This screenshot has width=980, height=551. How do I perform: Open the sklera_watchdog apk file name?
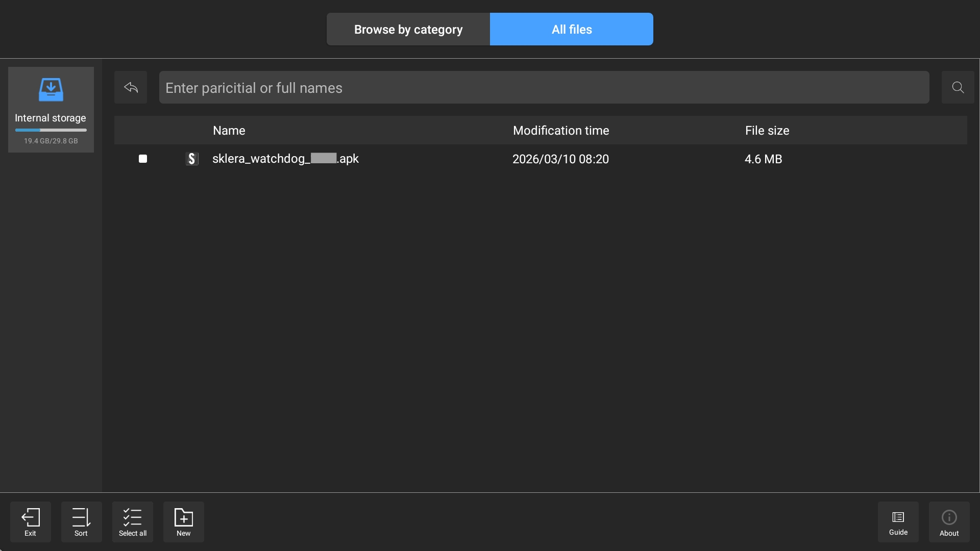point(285,159)
